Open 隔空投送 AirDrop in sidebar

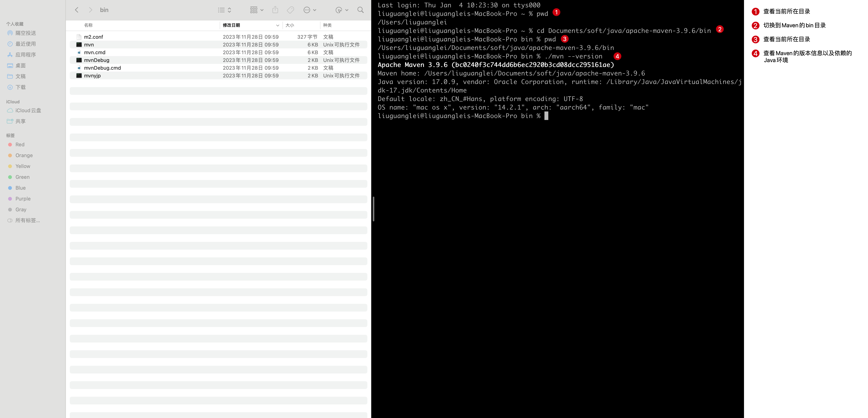coord(22,33)
